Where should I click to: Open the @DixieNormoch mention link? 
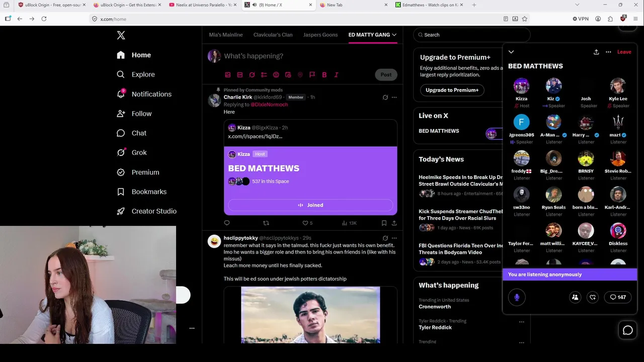point(269,105)
